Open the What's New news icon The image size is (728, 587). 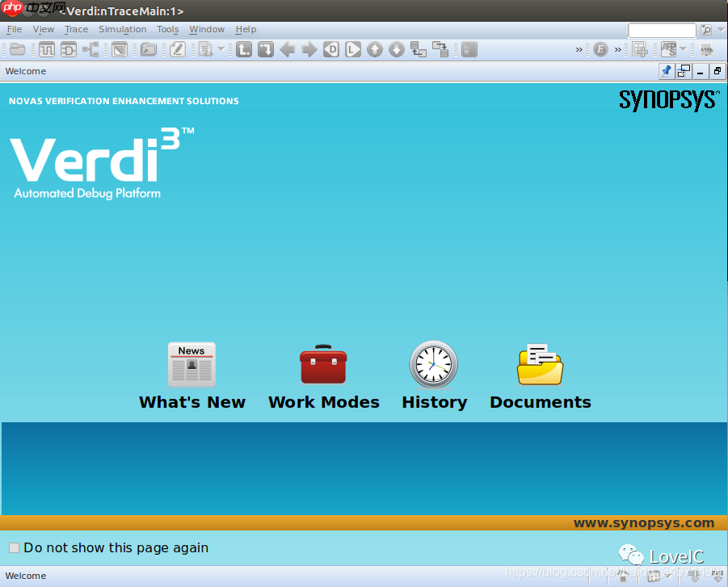[191, 364]
